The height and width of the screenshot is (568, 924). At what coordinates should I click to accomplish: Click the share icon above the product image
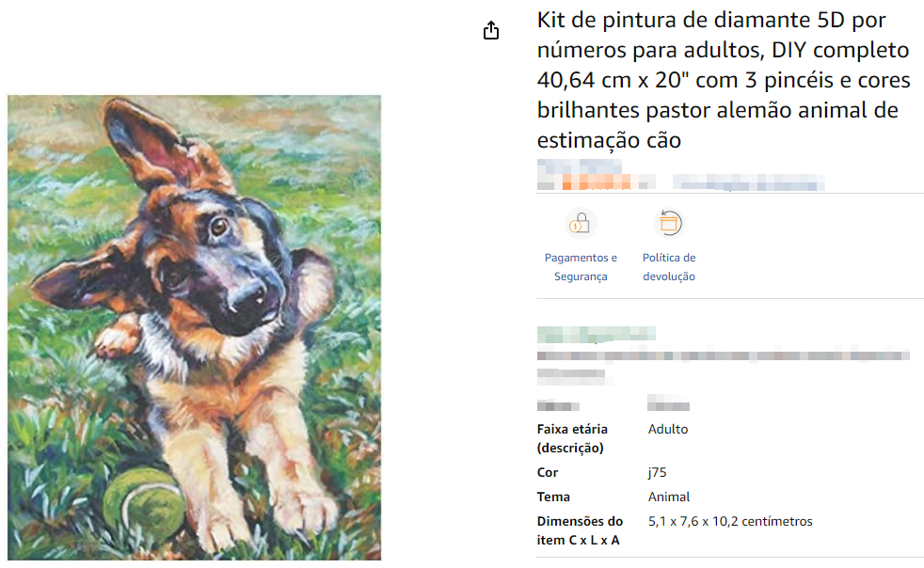point(490,31)
